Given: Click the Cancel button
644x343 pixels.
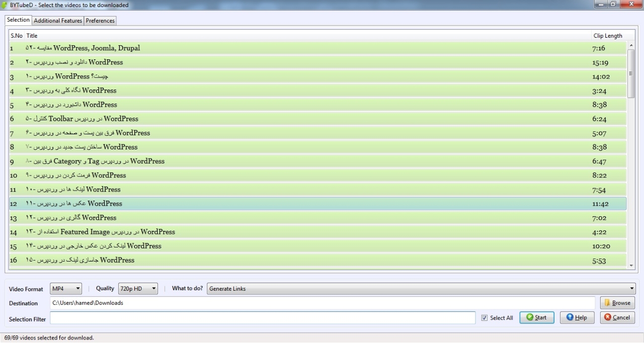Looking at the screenshot, I should [x=617, y=317].
